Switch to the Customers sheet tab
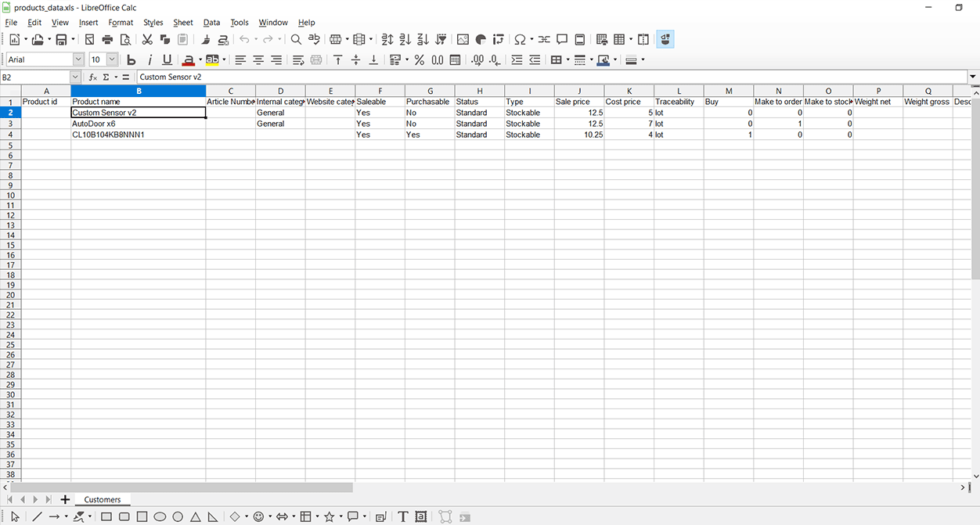This screenshot has width=980, height=525. click(103, 499)
